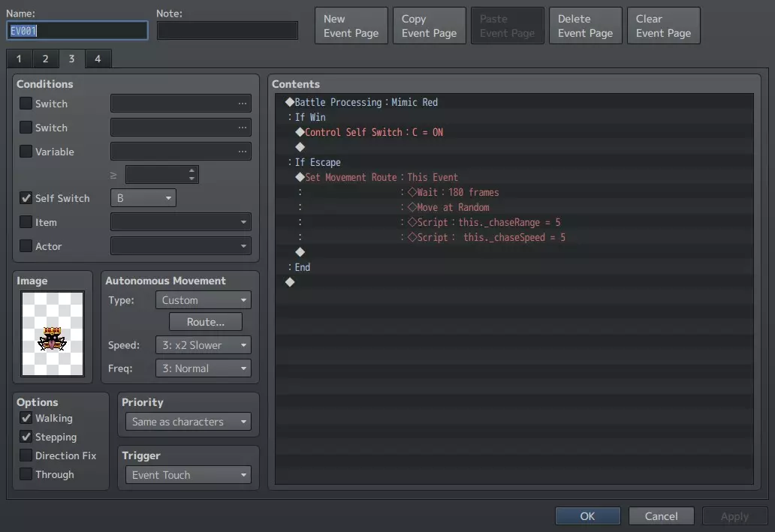Select the Control Self Switch C = ON command
The image size is (775, 532).
(373, 132)
